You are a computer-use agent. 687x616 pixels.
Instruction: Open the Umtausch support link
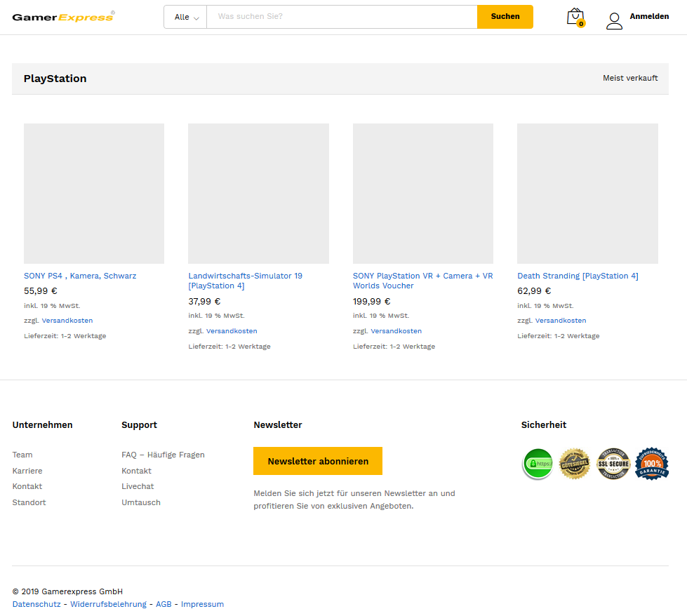(x=141, y=502)
